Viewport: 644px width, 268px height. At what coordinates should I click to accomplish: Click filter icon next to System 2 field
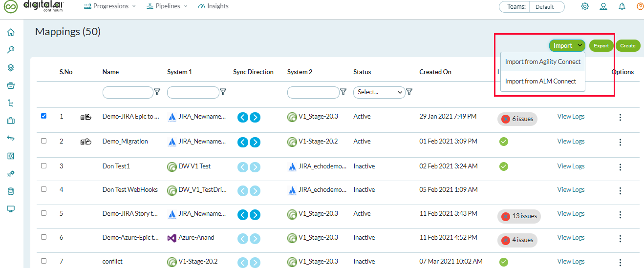343,92
